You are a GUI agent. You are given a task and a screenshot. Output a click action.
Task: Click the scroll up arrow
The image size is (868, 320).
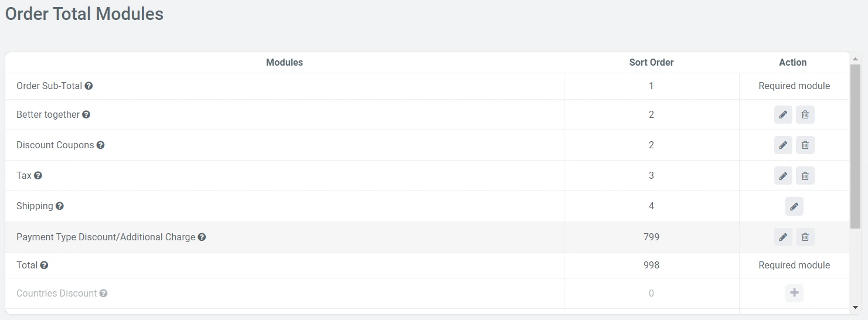[856, 59]
